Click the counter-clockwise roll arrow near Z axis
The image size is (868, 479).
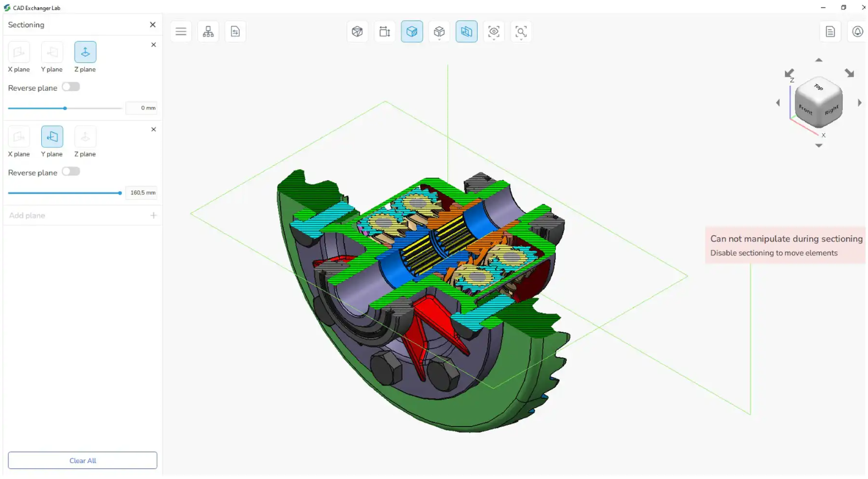789,74
